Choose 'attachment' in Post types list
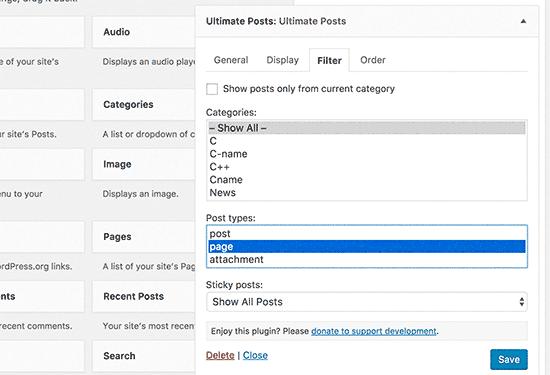This screenshot has height=375, width=550. (367, 260)
